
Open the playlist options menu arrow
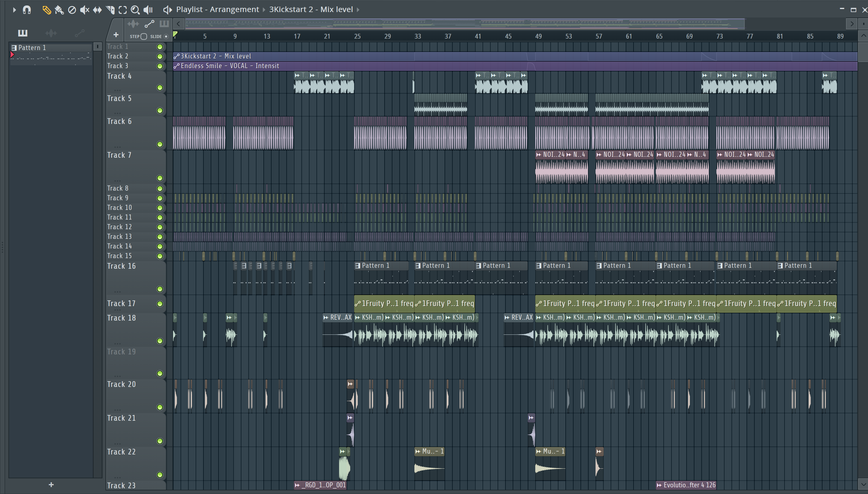coord(14,10)
